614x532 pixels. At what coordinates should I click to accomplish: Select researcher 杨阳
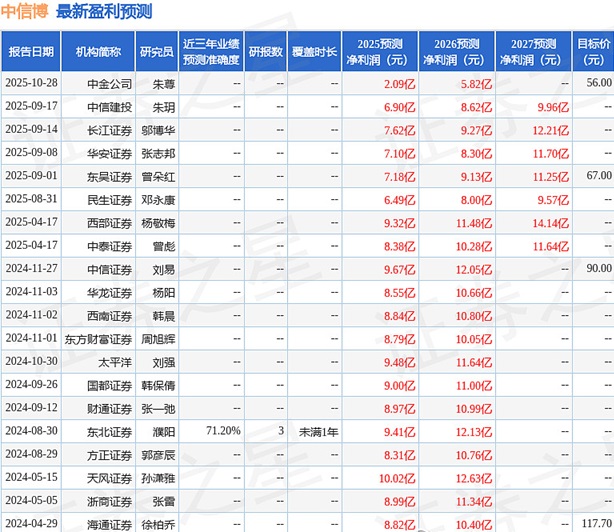pos(164,293)
